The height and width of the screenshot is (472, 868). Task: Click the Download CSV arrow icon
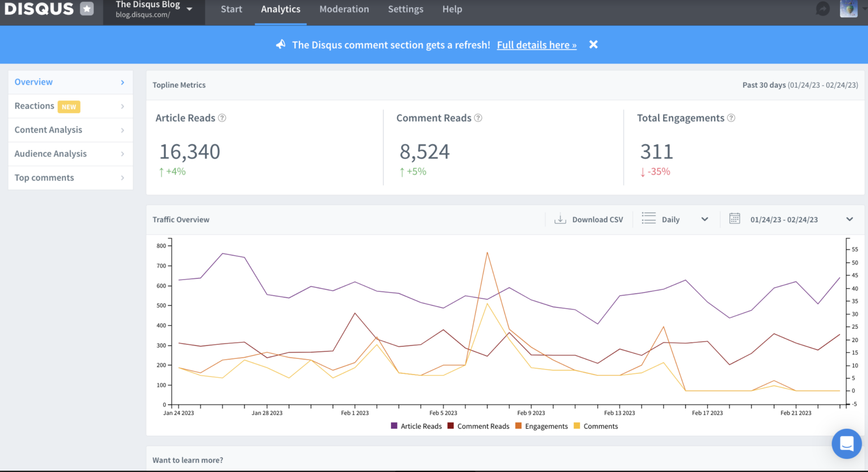560,219
